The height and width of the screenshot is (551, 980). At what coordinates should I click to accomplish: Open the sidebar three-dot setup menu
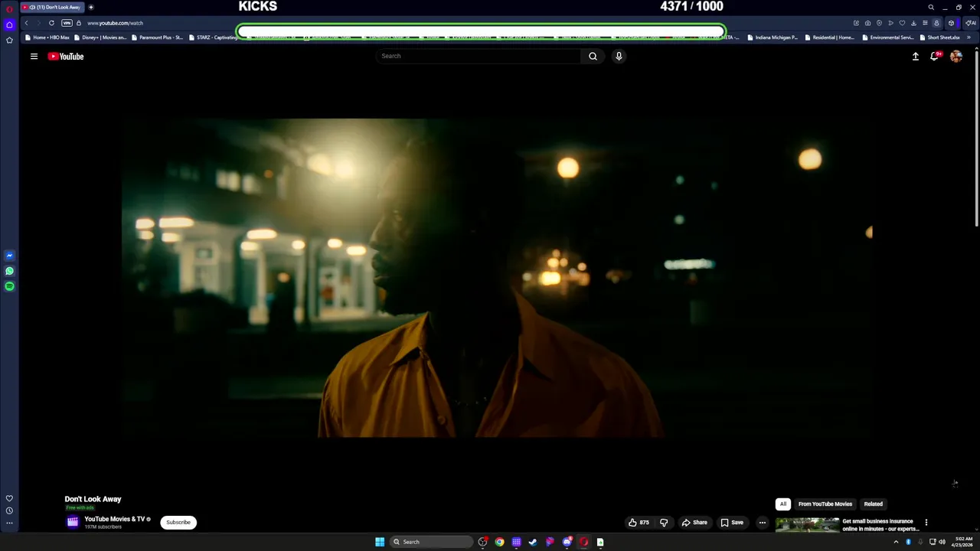(9, 523)
